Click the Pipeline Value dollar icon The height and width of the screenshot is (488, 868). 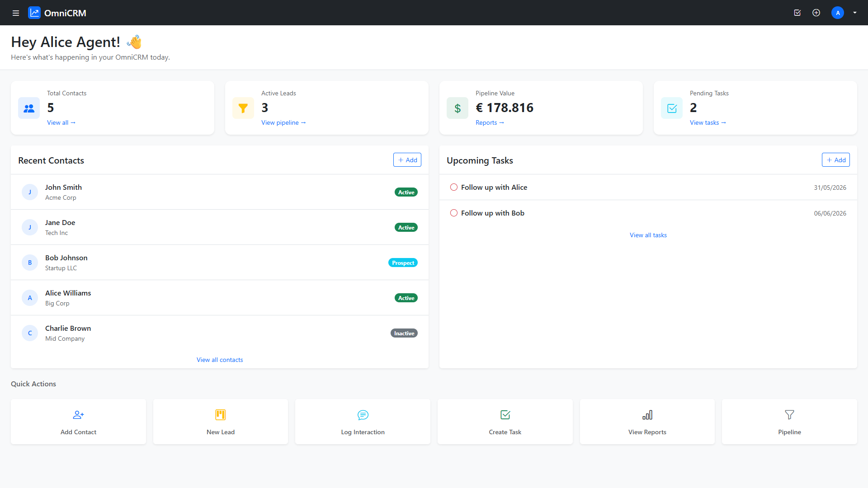(458, 108)
